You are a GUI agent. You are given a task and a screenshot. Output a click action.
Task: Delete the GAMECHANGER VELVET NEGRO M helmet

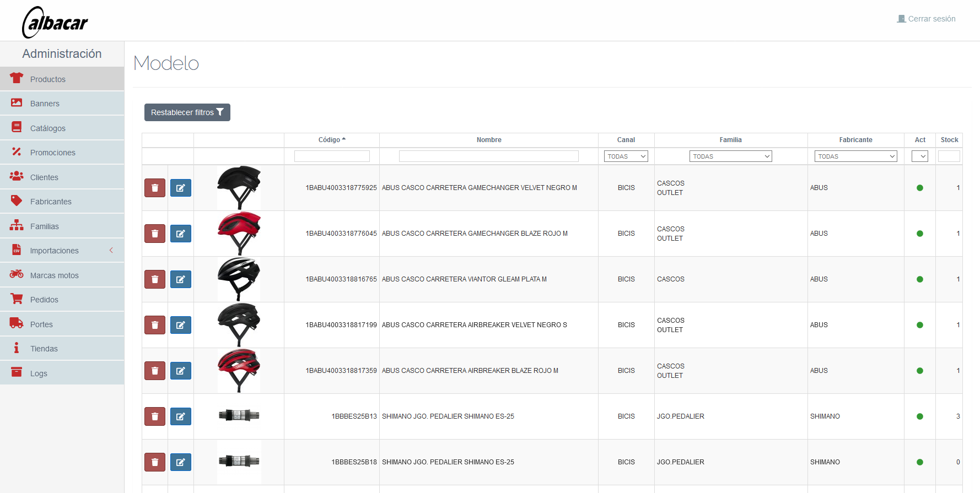(x=155, y=188)
